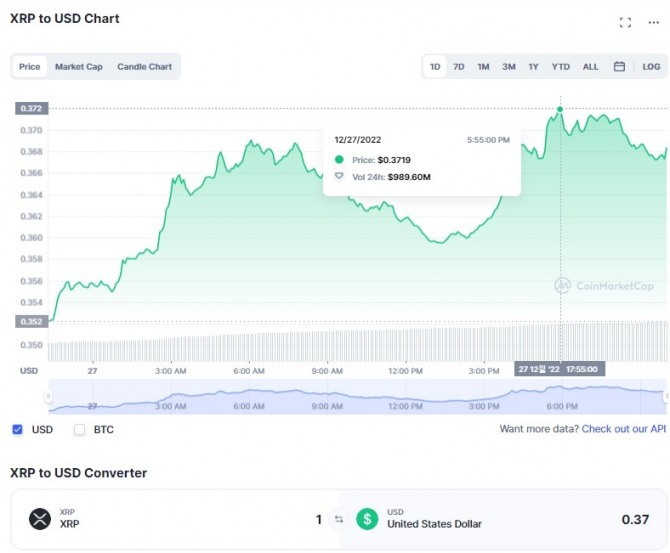Switch to the Candle Chart tab

click(x=144, y=67)
